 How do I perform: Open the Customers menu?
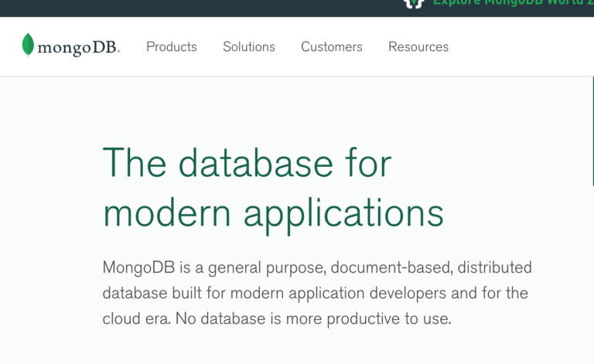point(332,47)
